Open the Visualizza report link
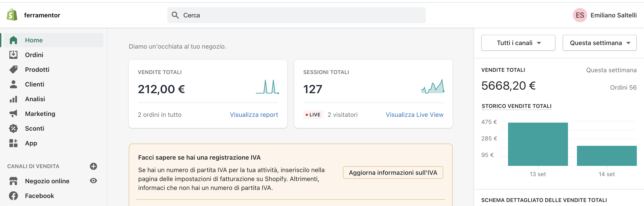Viewport: 644px width, 206px height. pos(254,115)
